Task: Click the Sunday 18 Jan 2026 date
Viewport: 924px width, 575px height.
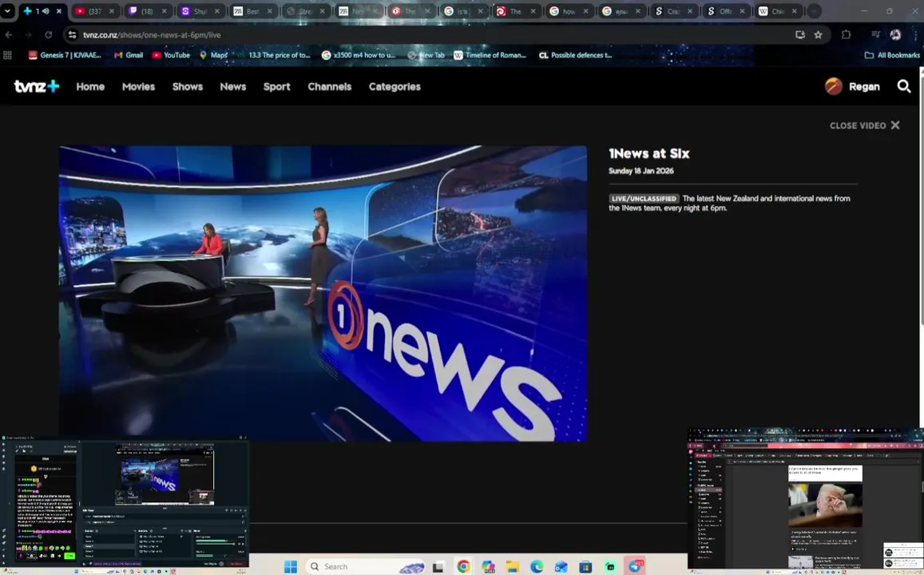Action: pos(641,171)
